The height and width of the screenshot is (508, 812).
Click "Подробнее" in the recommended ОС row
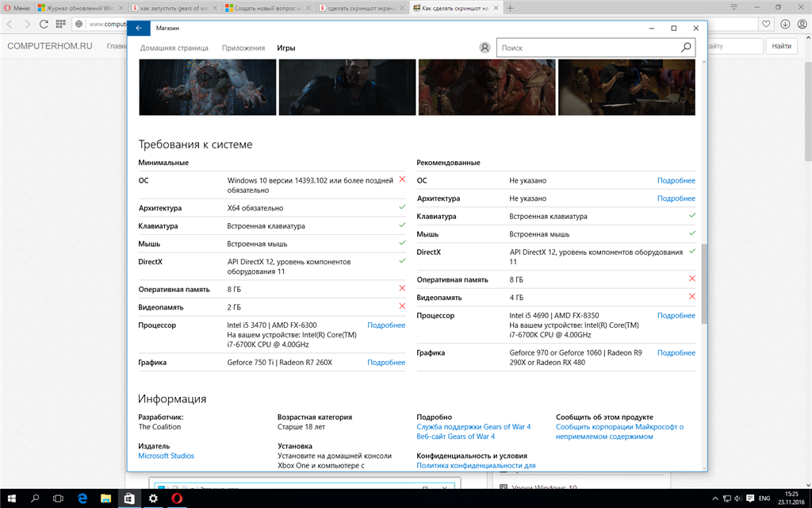point(676,180)
